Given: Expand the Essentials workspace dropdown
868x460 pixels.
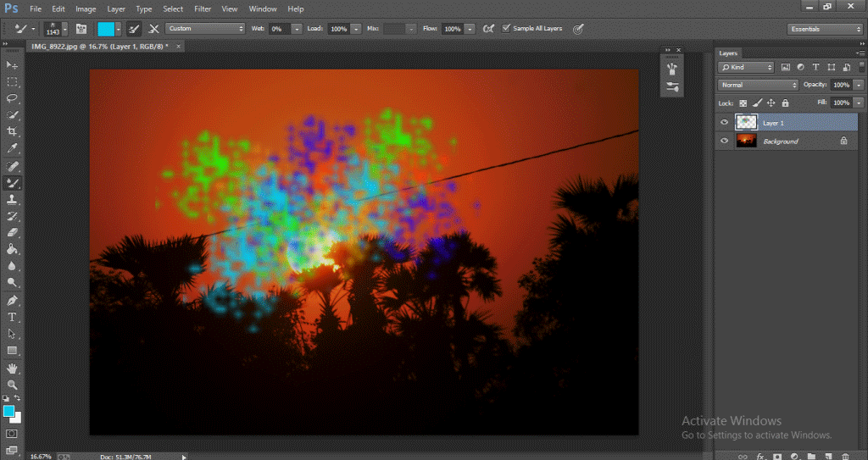Looking at the screenshot, I should pyautogui.click(x=824, y=29).
